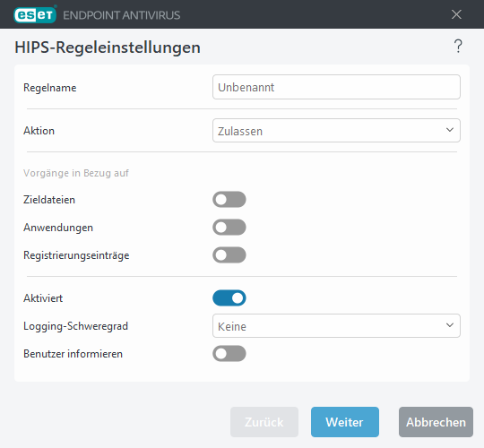Click the Aktiviert label
484x448 pixels.
click(x=43, y=298)
